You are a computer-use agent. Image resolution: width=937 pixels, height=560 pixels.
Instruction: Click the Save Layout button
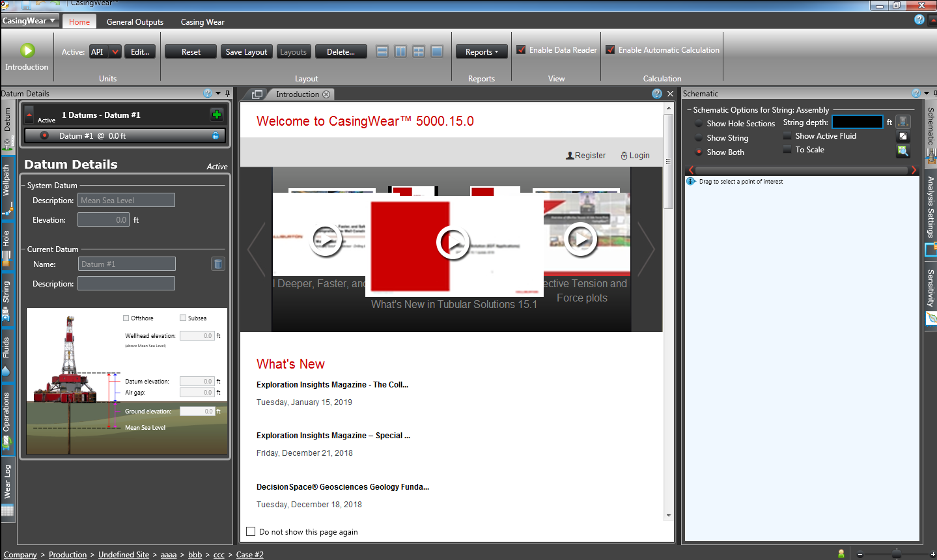246,51
